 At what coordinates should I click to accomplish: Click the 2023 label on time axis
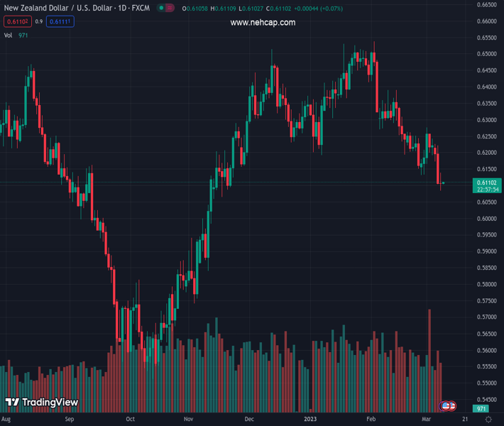pyautogui.click(x=310, y=420)
